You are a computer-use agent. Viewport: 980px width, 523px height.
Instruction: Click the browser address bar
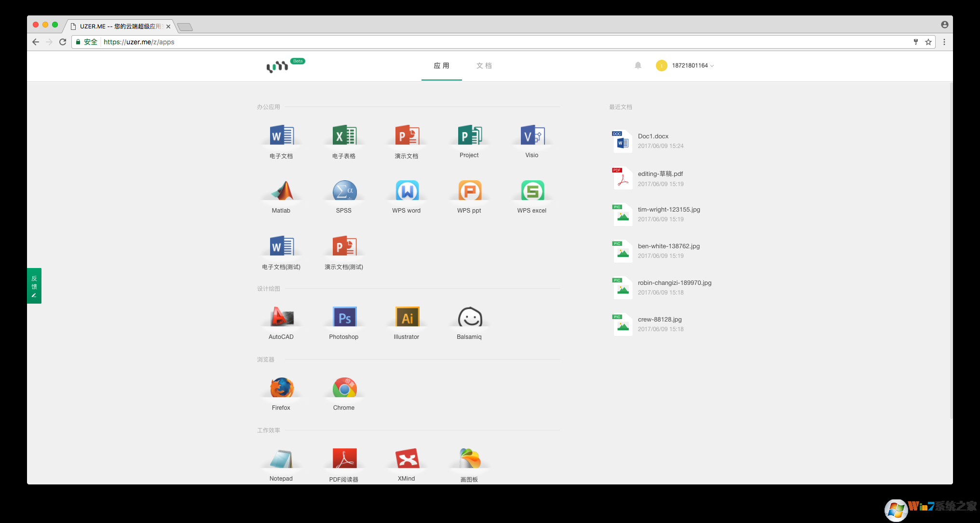(x=482, y=42)
